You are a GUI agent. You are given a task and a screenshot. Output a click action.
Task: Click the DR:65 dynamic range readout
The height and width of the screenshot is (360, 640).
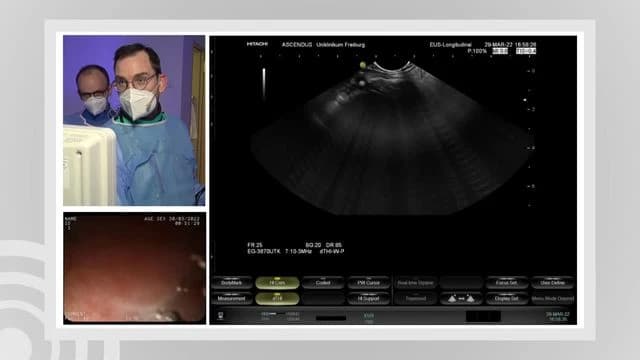pos(334,245)
